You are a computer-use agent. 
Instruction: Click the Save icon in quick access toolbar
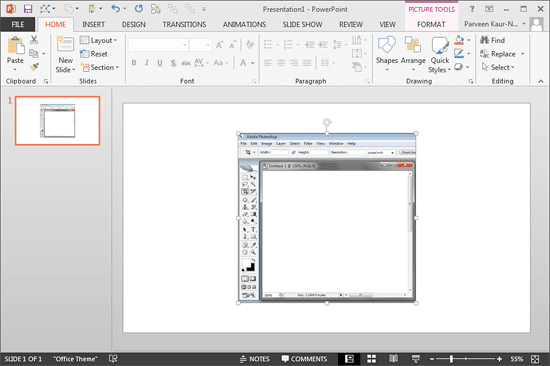pos(28,9)
